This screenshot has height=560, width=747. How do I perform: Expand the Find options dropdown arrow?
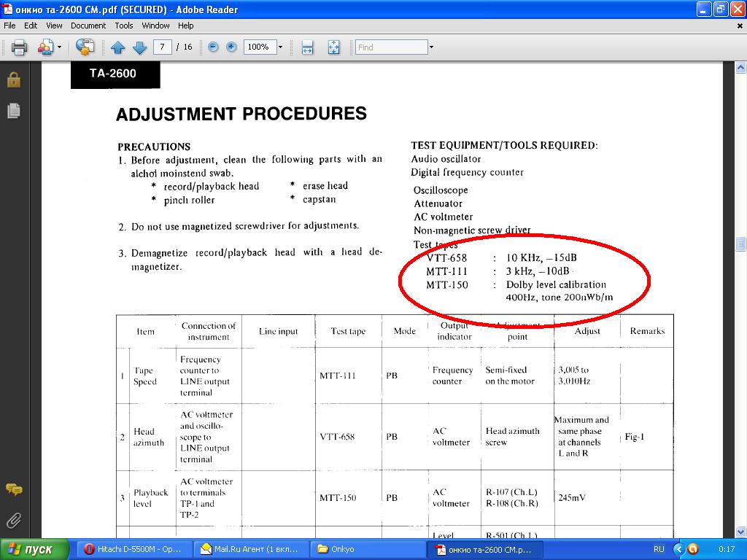431,47
